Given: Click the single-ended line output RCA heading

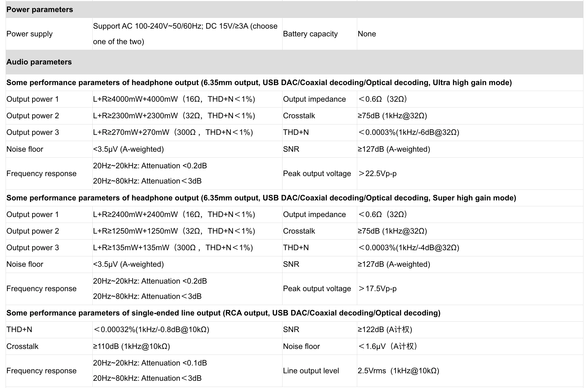Looking at the screenshot, I should (223, 313).
